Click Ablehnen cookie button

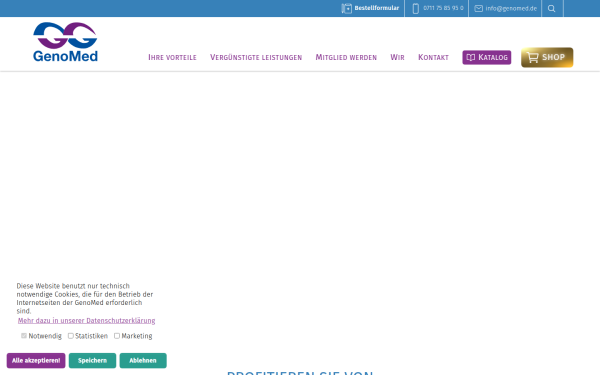143,360
